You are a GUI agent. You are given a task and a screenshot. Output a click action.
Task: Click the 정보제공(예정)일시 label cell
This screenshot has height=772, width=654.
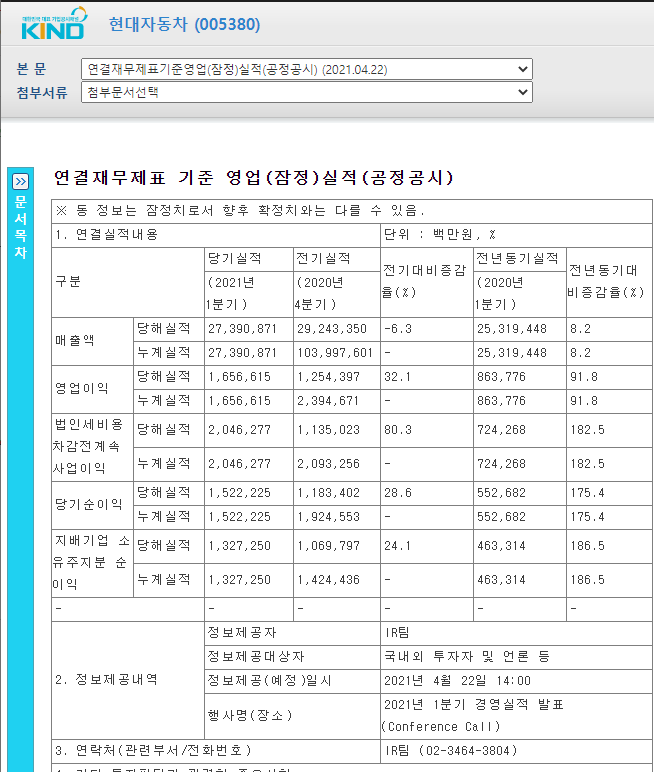293,681
